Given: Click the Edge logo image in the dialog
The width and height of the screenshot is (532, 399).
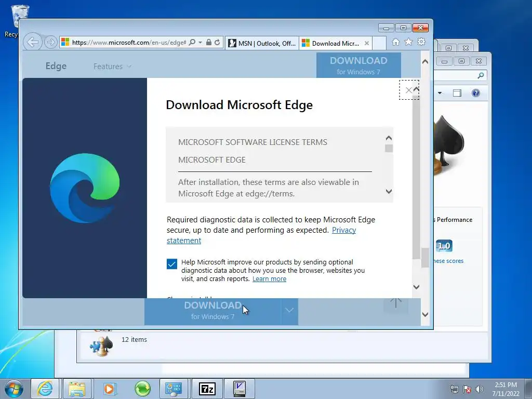Looking at the screenshot, I should click(85, 188).
